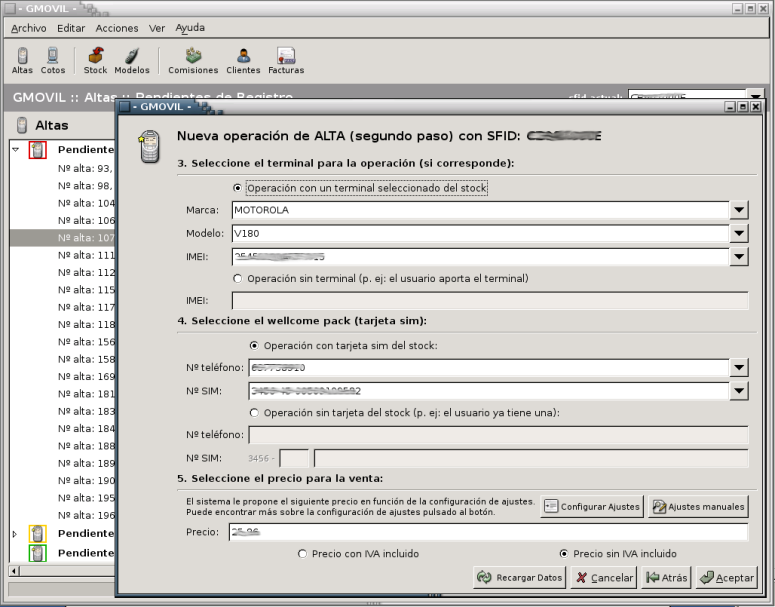Select operation with terminal from stock

click(x=238, y=188)
